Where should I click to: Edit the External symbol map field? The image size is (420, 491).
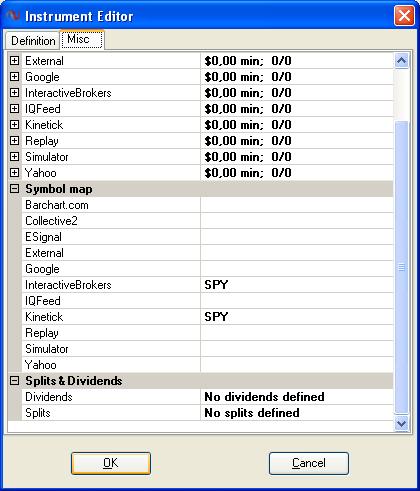[x=297, y=253]
